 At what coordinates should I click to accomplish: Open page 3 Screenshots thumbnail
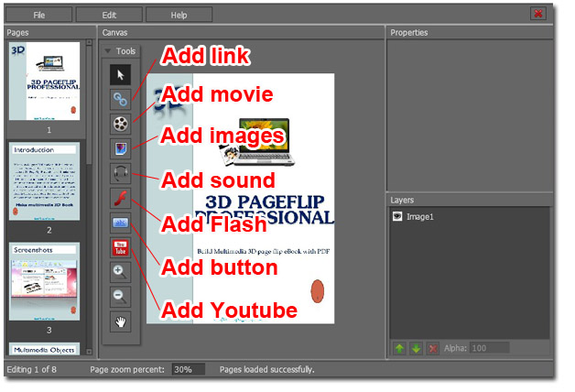(44, 281)
